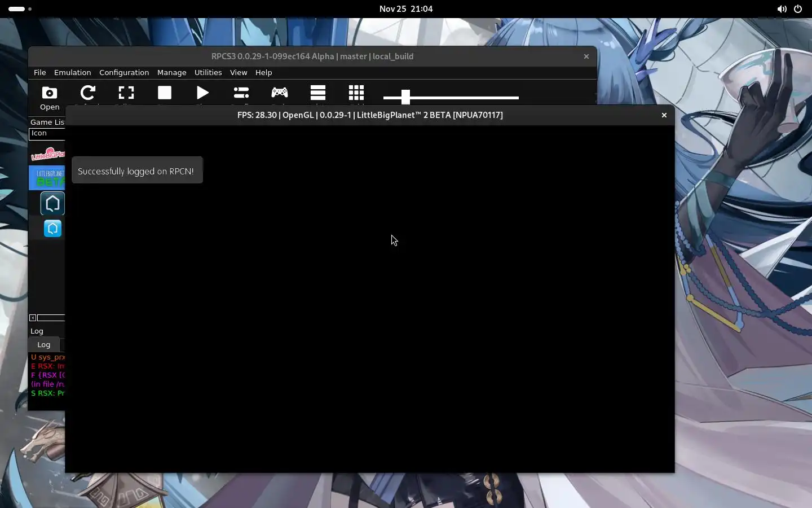Open the clock showing Nov 25 21:04
Viewport: 812px width, 508px height.
pos(406,9)
